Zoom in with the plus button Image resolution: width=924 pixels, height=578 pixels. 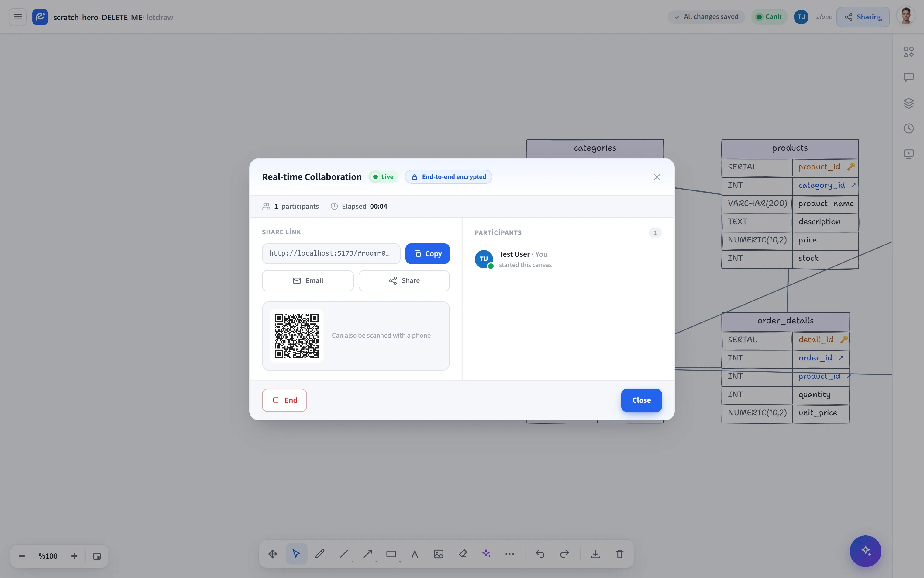tap(74, 556)
